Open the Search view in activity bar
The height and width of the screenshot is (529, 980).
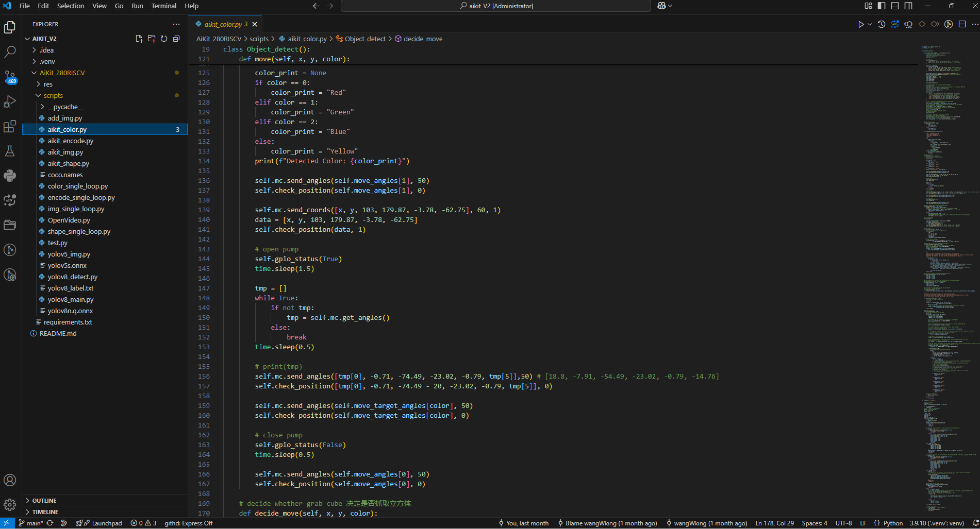coord(10,52)
